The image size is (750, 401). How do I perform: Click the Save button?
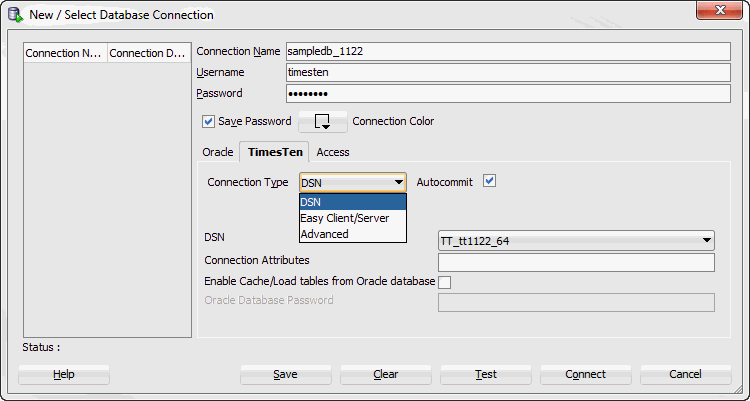point(286,374)
